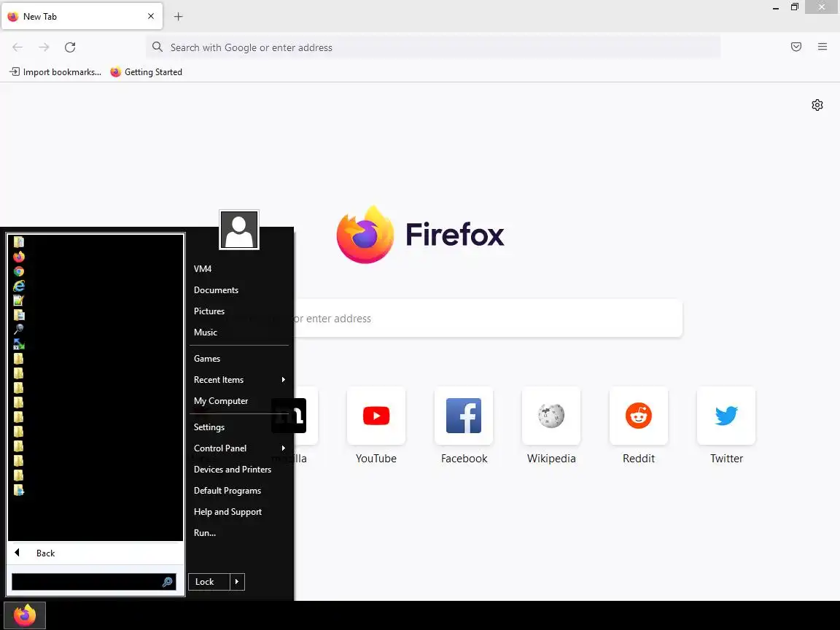Focus the Firefox address bar
840x630 pixels.
coord(433,47)
